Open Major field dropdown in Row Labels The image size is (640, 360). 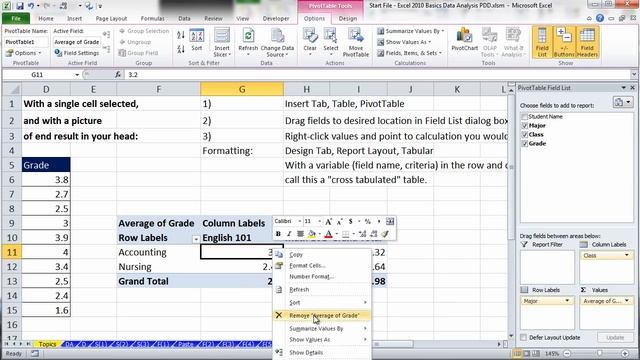coord(567,301)
